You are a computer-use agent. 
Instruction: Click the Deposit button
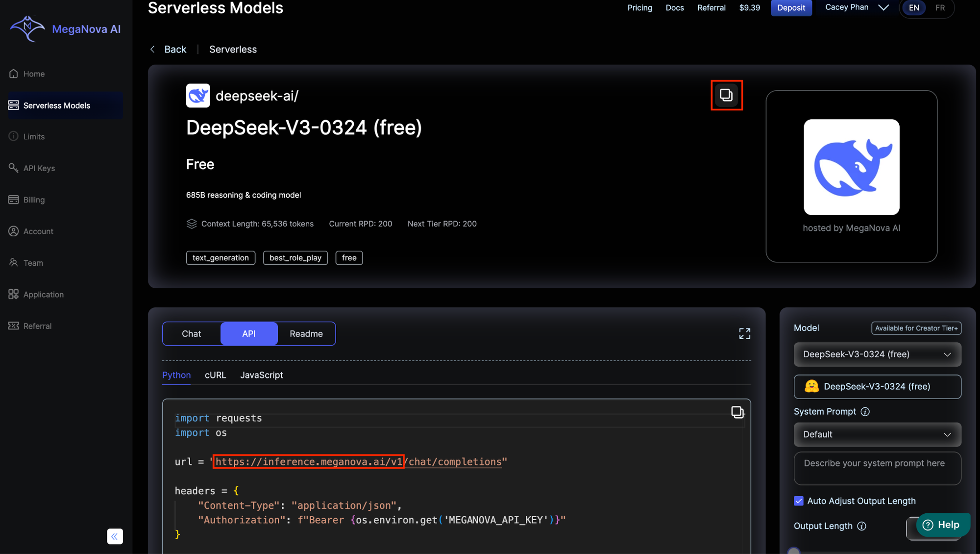point(791,8)
